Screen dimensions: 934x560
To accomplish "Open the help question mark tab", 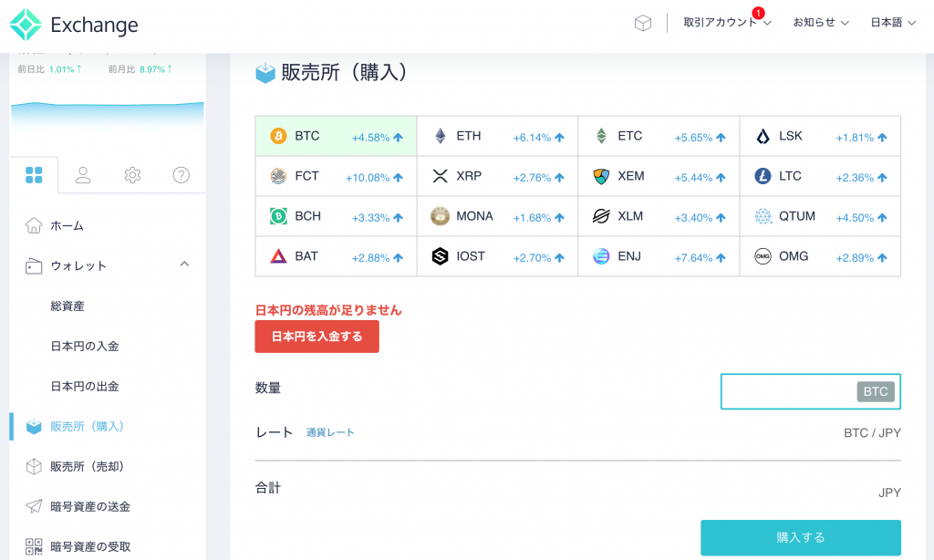I will tap(182, 175).
